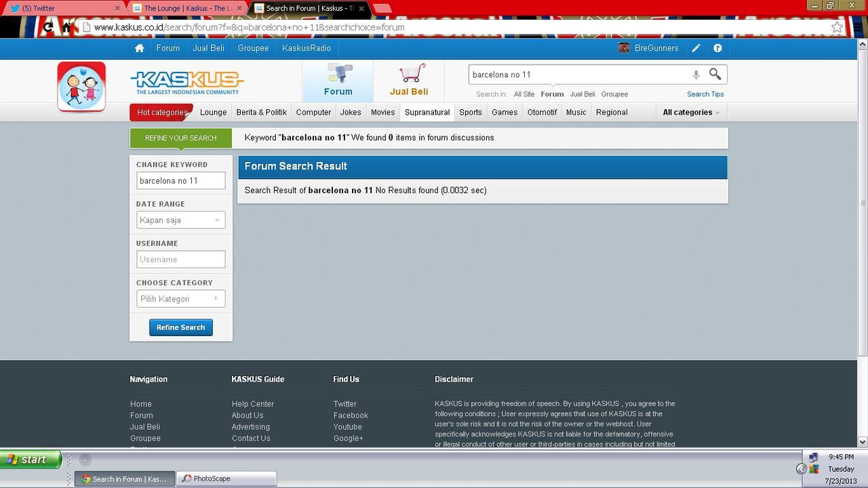Open the Facebook link under Find Us
Viewport: 868px width, 488px height.
pyautogui.click(x=351, y=415)
